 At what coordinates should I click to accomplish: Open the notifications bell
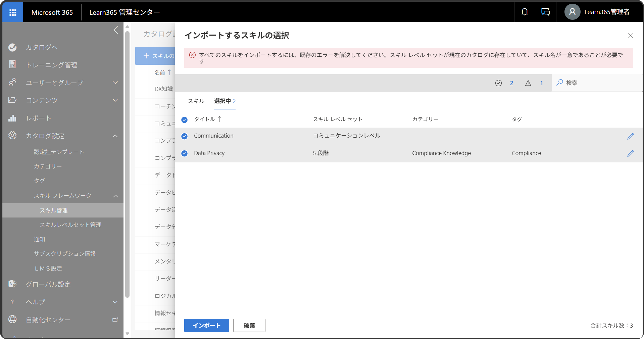coord(525,12)
